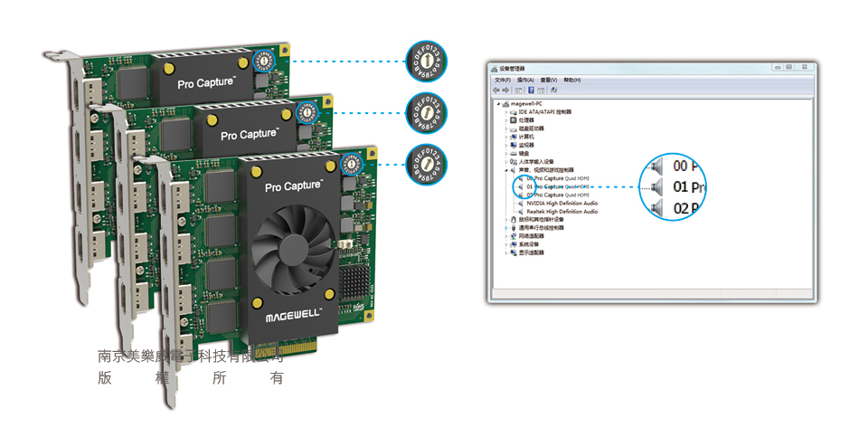Click the scan for hardware changes icon
868x428 pixels.
pyautogui.click(x=552, y=90)
